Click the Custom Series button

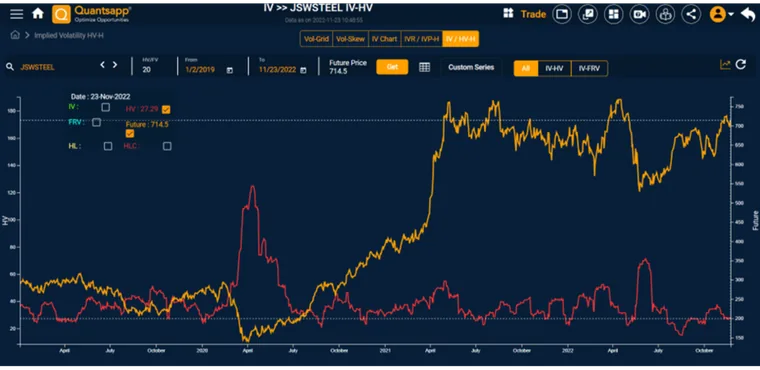tap(471, 67)
